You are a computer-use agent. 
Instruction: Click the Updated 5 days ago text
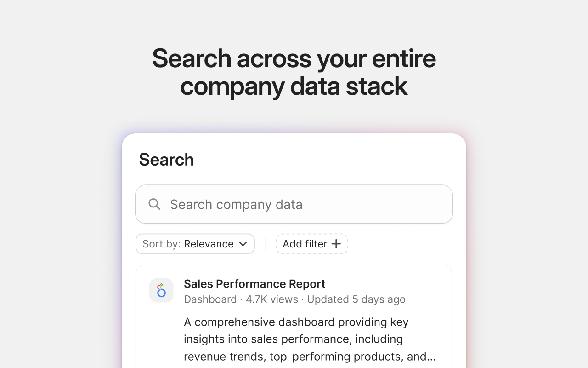click(356, 299)
